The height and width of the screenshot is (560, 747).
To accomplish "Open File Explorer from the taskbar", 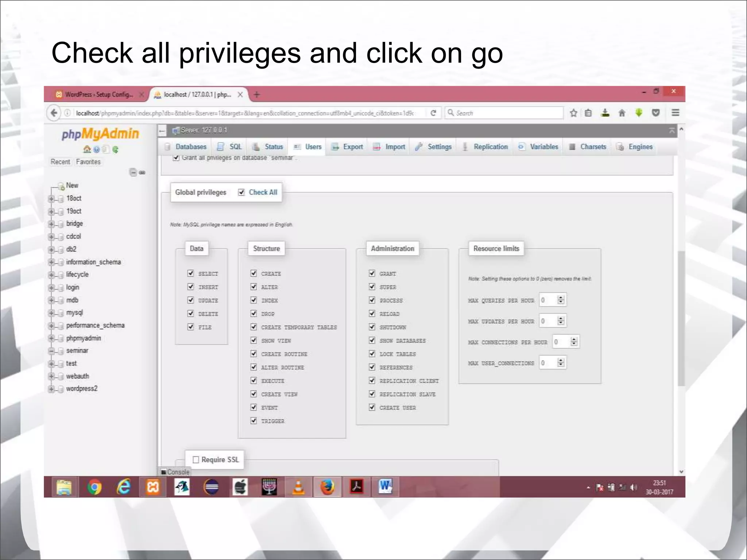I will (65, 487).
